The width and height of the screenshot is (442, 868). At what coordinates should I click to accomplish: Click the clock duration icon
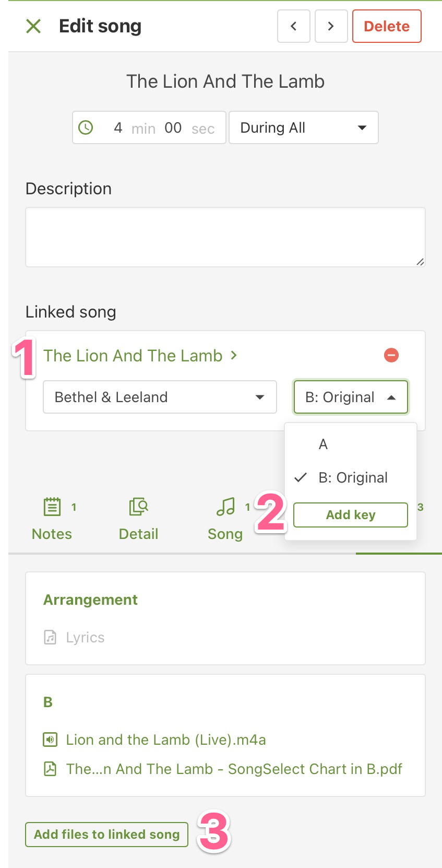[86, 127]
